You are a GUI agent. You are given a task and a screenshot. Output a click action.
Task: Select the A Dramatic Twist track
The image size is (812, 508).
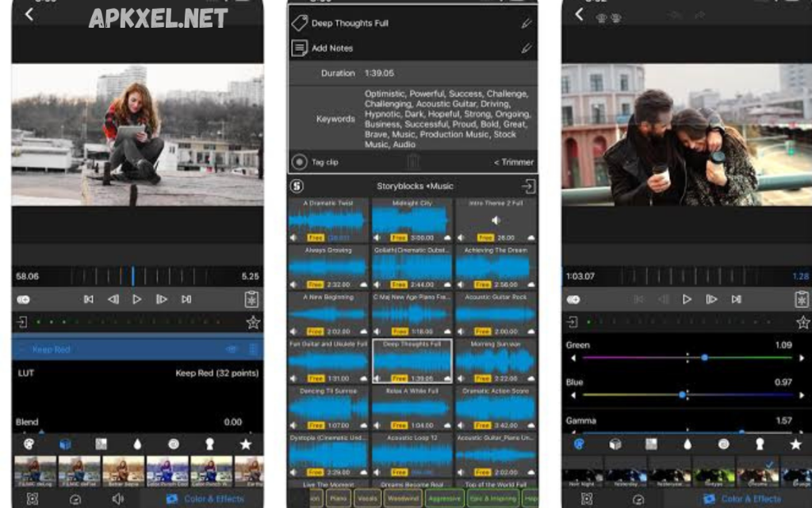point(328,220)
